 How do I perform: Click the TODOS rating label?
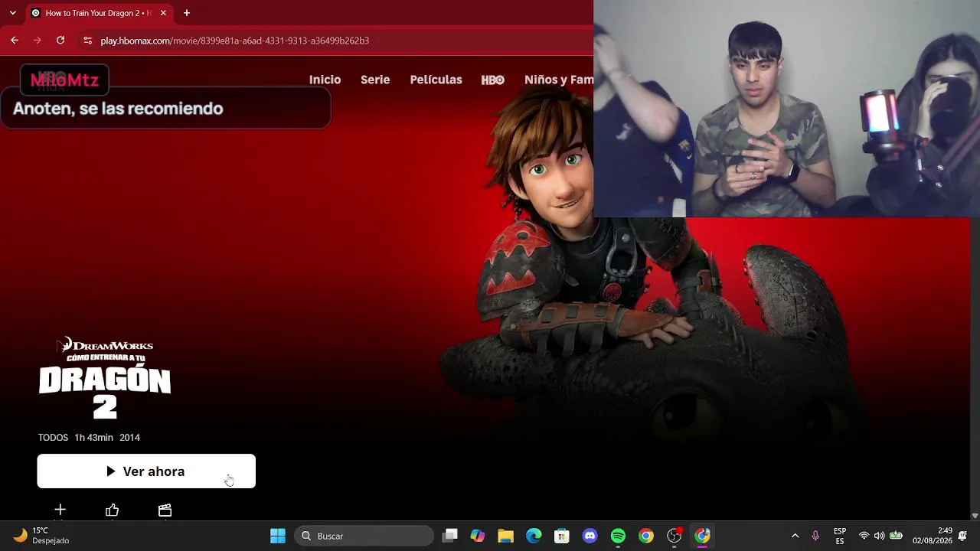[x=53, y=438]
